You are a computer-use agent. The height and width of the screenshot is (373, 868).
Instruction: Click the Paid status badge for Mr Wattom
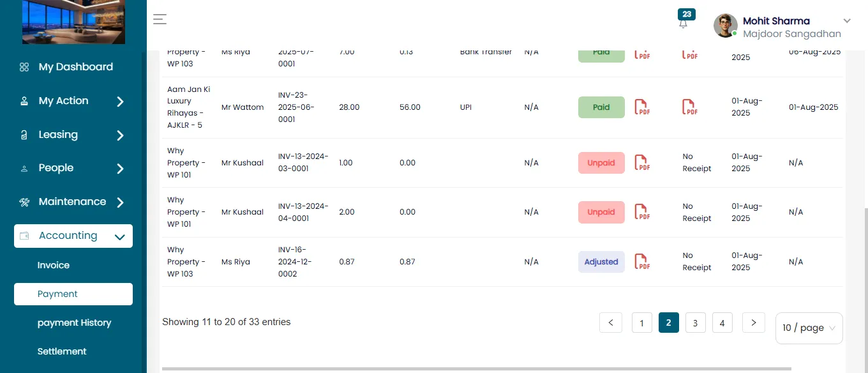click(x=601, y=107)
